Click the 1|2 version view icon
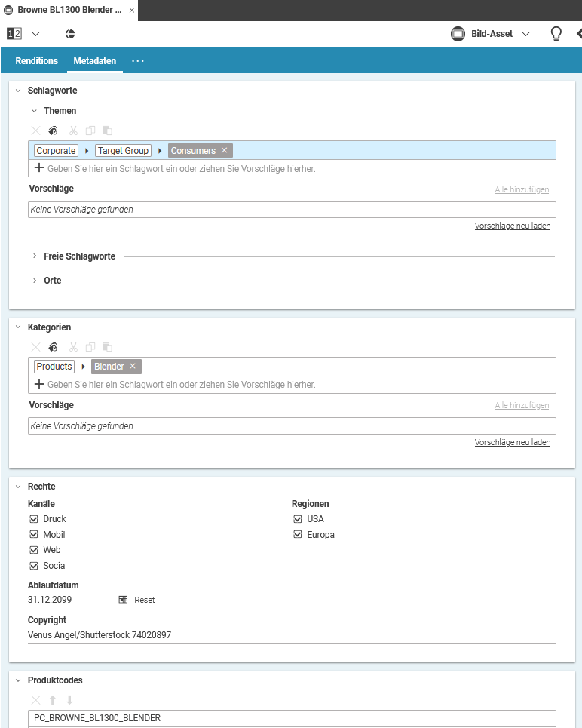 click(x=14, y=34)
